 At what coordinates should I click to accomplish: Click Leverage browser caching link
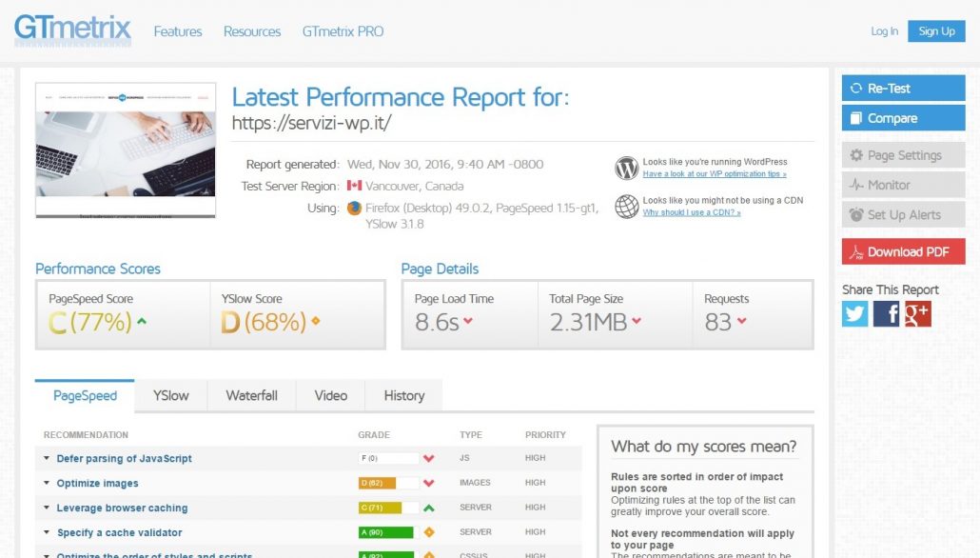point(122,508)
